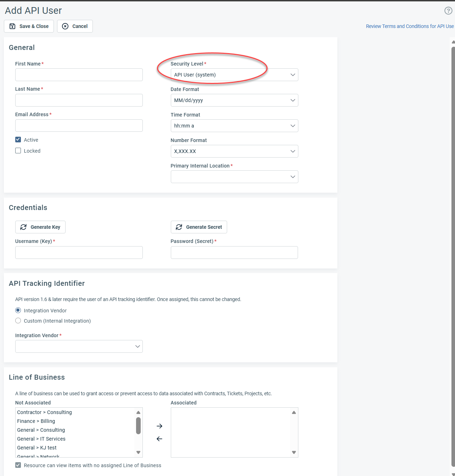Select General > IT Services list item

click(x=41, y=439)
